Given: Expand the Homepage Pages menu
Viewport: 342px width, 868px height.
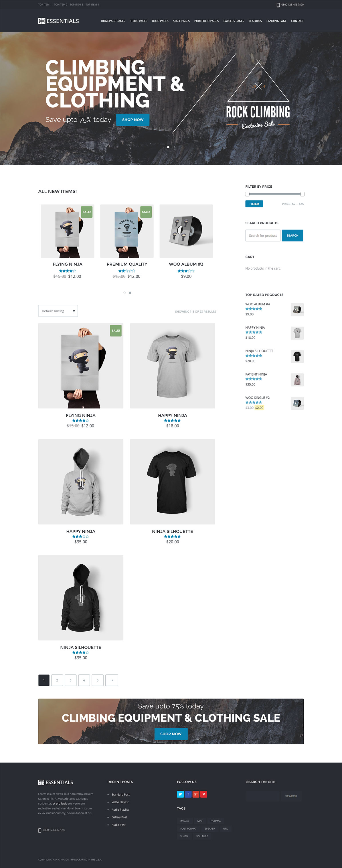Looking at the screenshot, I should click(x=113, y=21).
